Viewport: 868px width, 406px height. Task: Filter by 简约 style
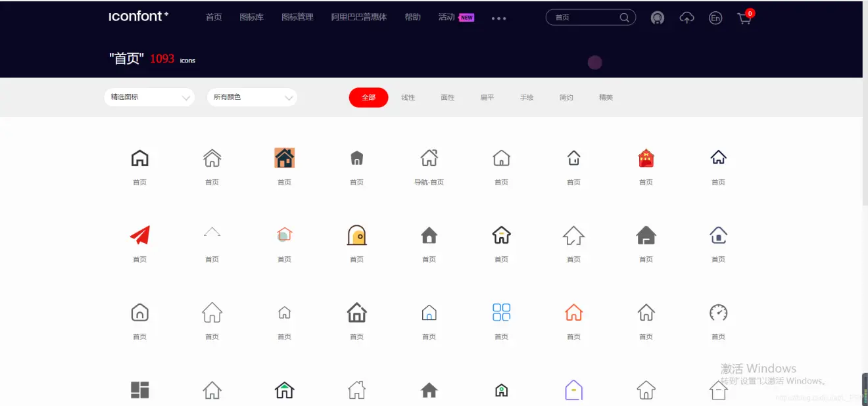click(566, 97)
